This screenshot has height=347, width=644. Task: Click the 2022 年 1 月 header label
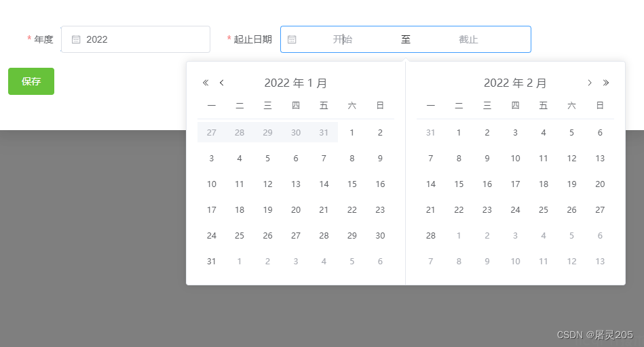point(295,83)
